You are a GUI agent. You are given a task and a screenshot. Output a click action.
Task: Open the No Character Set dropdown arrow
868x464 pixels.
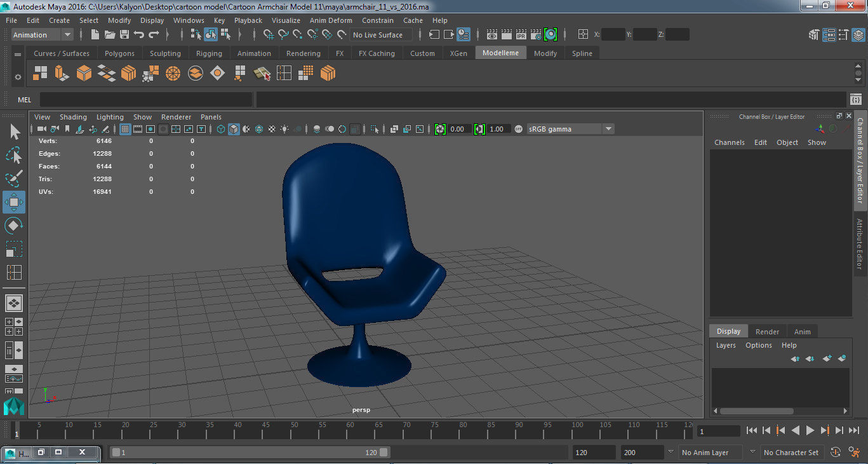click(752, 452)
